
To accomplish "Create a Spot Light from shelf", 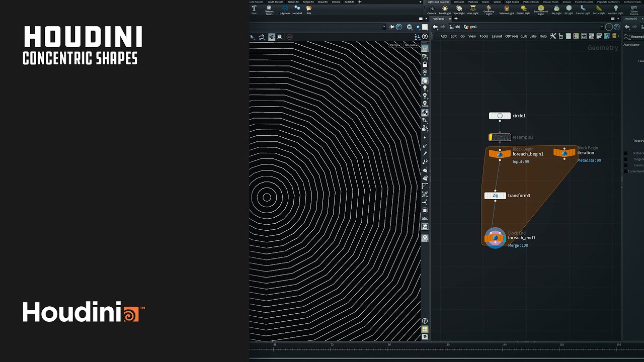I will (x=459, y=10).
